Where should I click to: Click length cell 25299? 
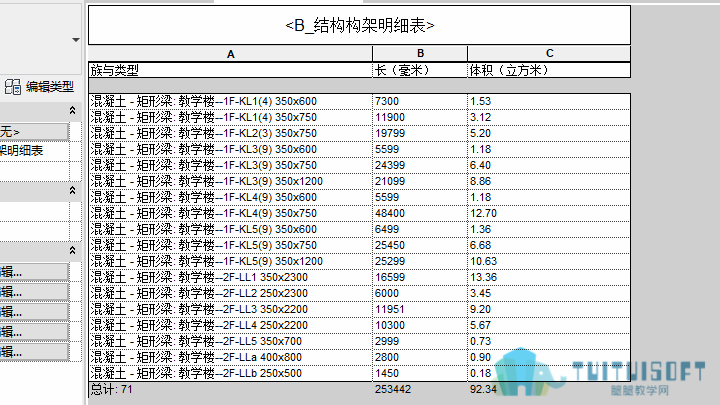click(420, 261)
